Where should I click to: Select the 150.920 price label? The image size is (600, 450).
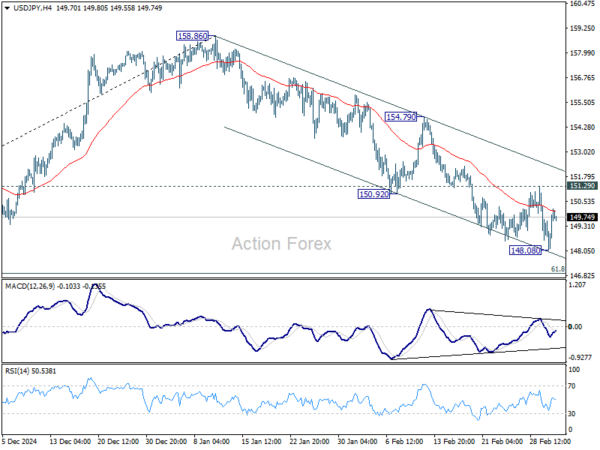374,194
